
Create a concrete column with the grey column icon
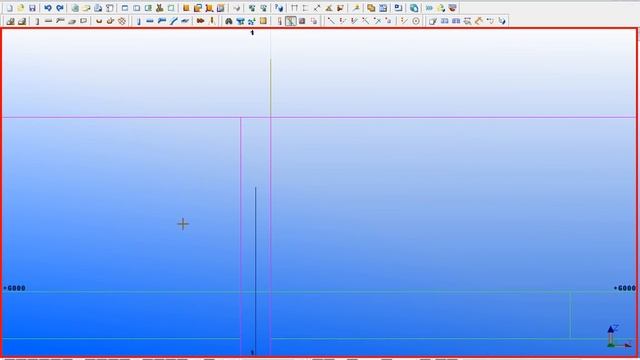click(x=37, y=21)
